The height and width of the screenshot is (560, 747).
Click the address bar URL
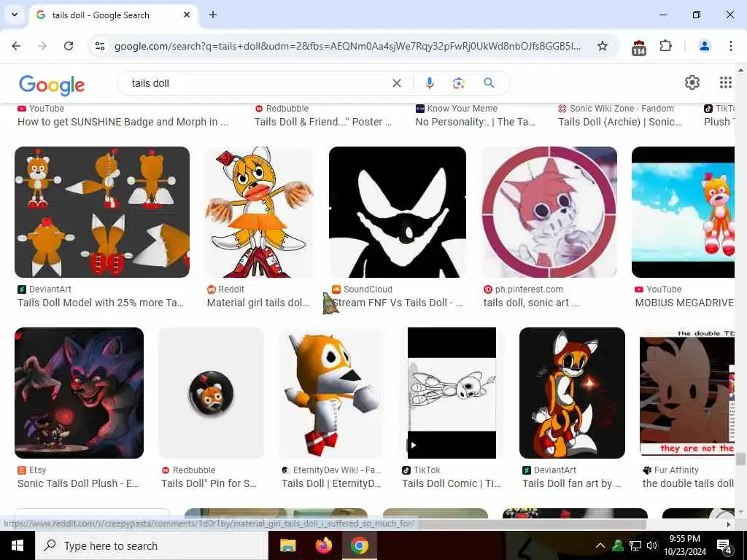[x=347, y=46]
